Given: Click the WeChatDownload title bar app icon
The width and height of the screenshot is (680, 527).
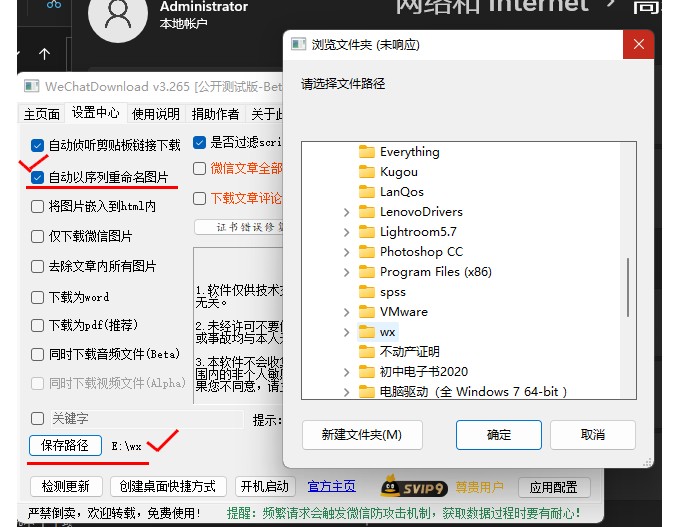Looking at the screenshot, I should point(32,87).
